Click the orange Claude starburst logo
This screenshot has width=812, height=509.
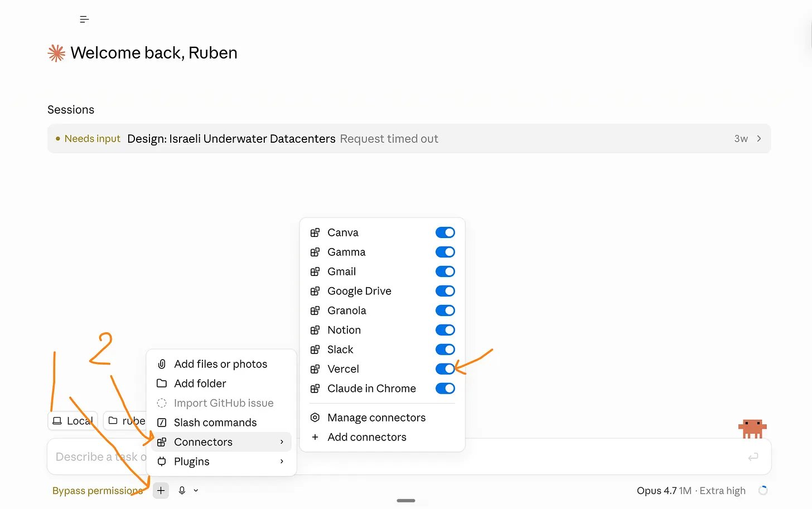click(56, 53)
